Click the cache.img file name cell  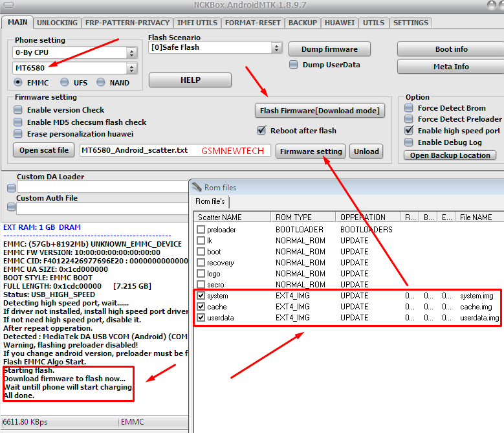tap(476, 307)
